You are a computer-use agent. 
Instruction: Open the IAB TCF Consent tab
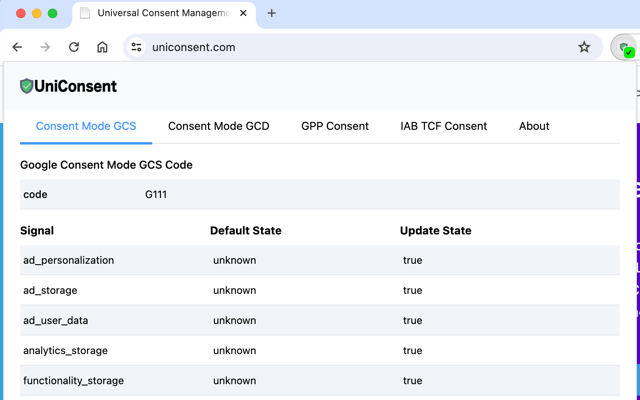pos(444,126)
